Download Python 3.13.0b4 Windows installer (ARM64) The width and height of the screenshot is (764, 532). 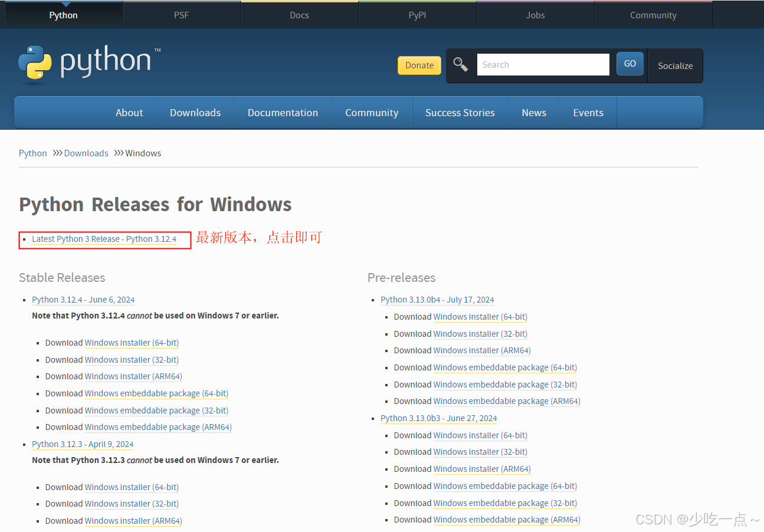tap(482, 350)
